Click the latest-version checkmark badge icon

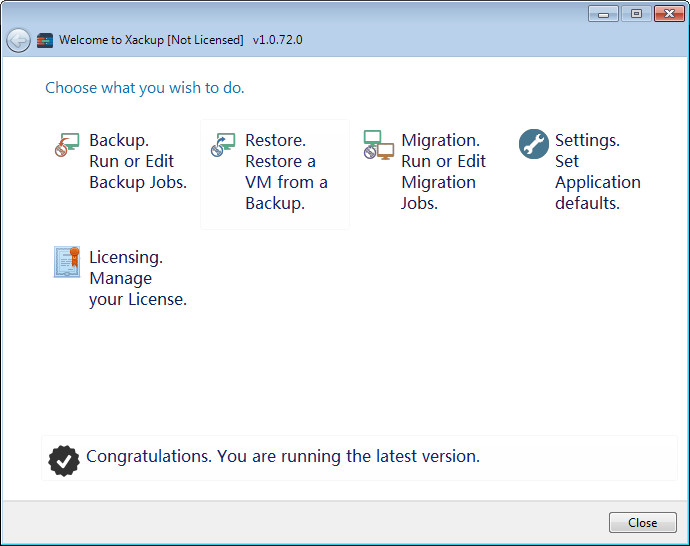point(64,459)
